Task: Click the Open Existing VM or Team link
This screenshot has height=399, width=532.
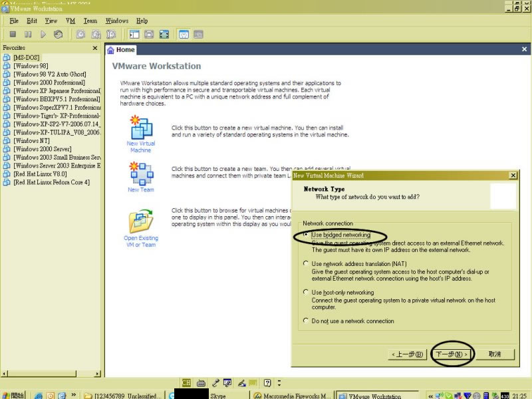Action: pyautogui.click(x=141, y=241)
